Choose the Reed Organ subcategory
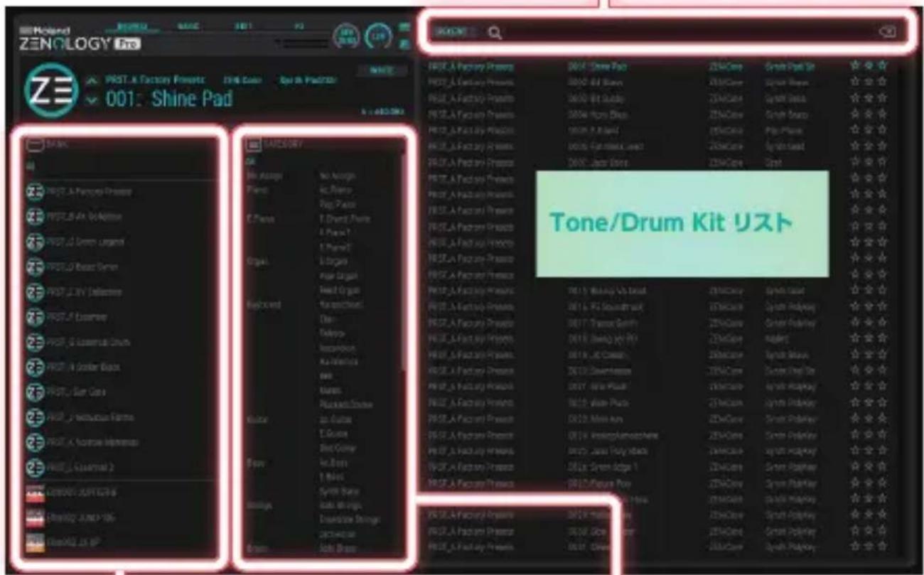This screenshot has height=575, width=924. 339,291
